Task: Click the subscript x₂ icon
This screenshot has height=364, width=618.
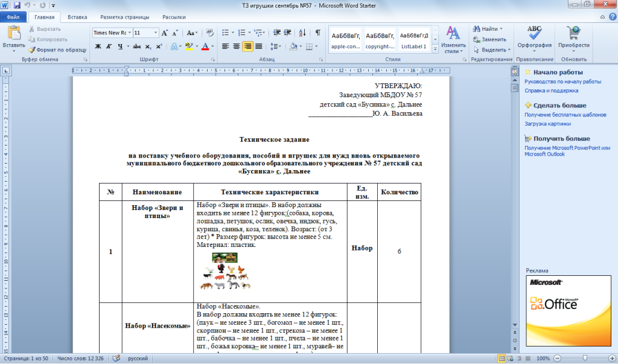Action: [148, 46]
